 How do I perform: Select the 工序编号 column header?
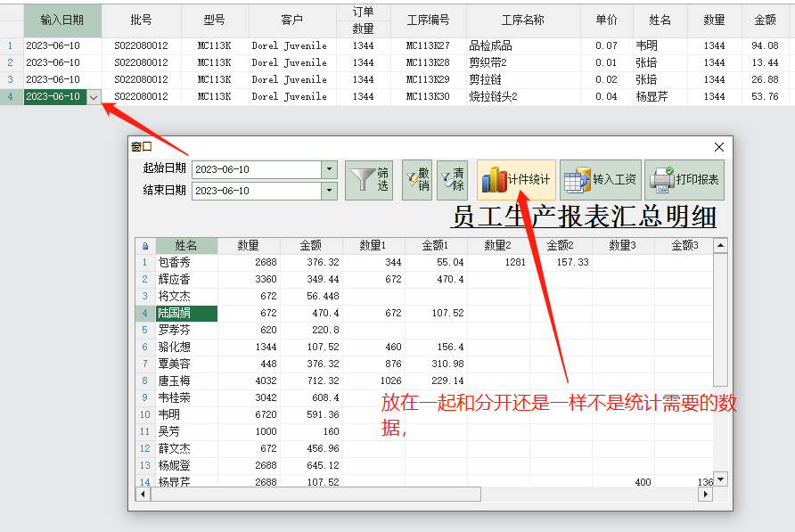[429, 20]
